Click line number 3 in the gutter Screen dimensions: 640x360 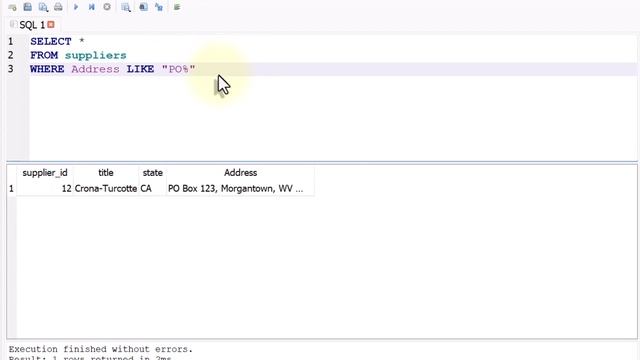11,69
